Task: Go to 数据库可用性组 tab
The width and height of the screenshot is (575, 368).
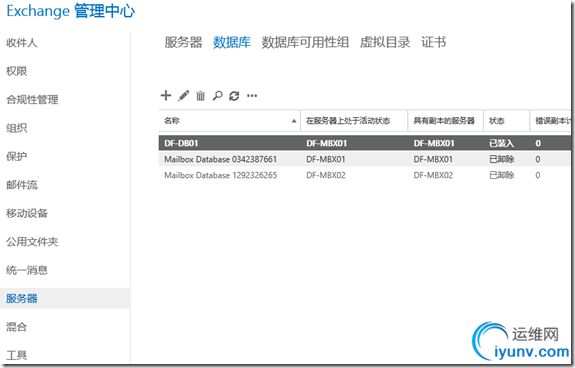Action: point(305,42)
